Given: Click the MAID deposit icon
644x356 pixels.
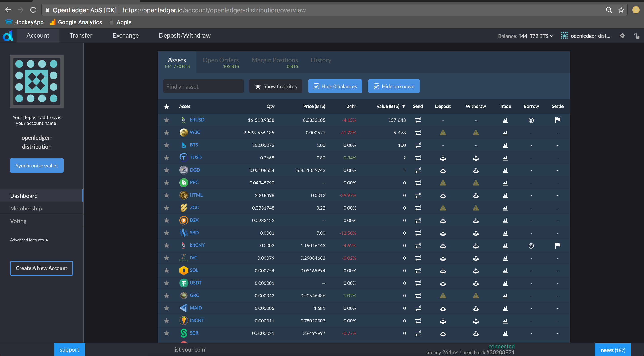Looking at the screenshot, I should point(443,308).
